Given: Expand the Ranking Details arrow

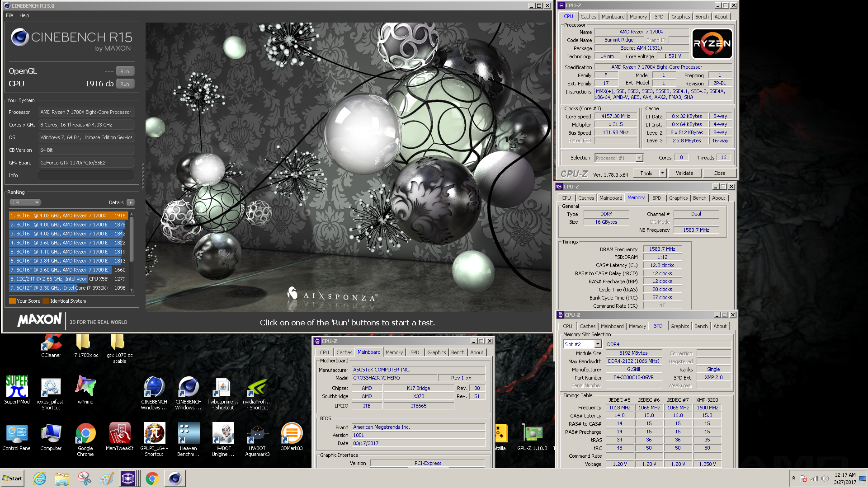Looking at the screenshot, I should pos(131,202).
